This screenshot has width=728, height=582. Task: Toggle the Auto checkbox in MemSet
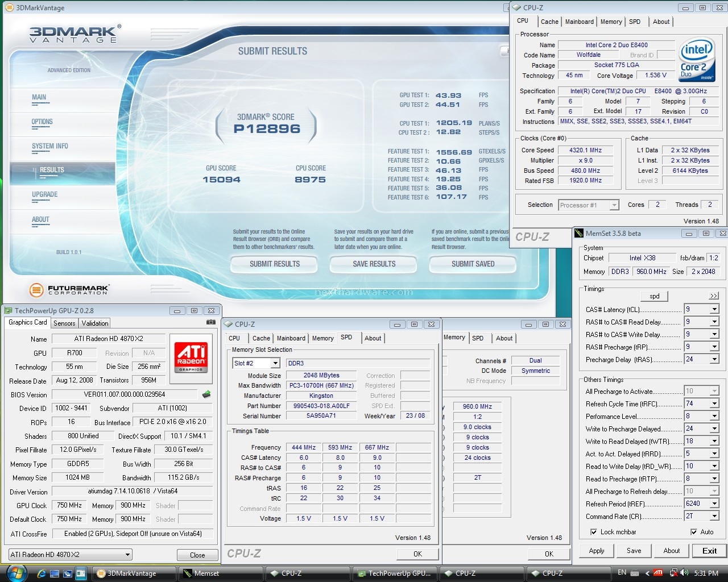(694, 532)
